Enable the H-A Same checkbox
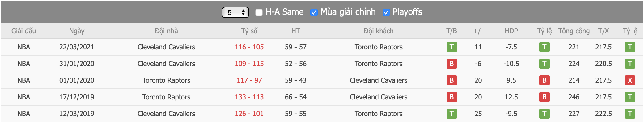Image resolution: width=644 pixels, height=126 pixels. click(x=259, y=12)
